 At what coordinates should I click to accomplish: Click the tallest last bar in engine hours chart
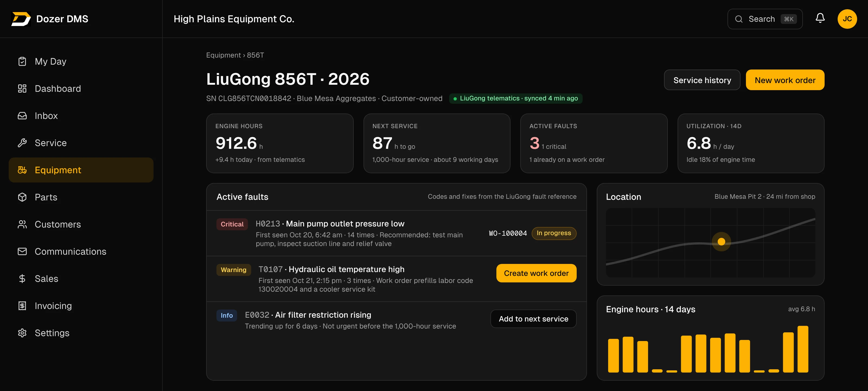803,349
